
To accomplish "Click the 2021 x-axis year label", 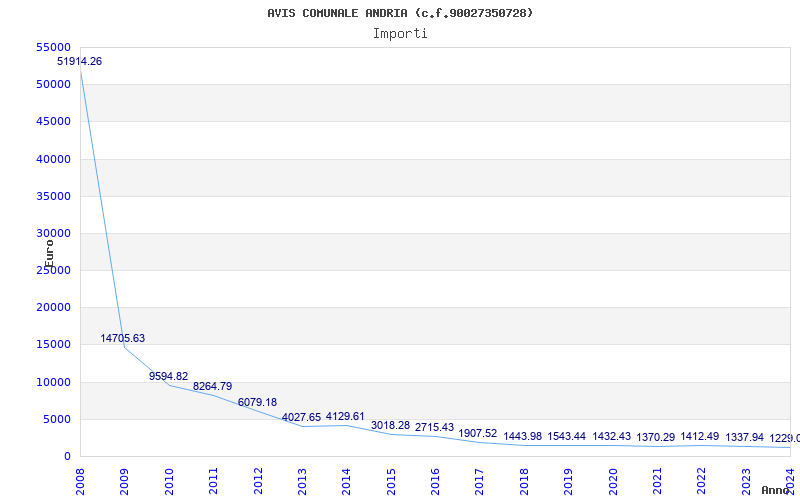I will 657,481.
